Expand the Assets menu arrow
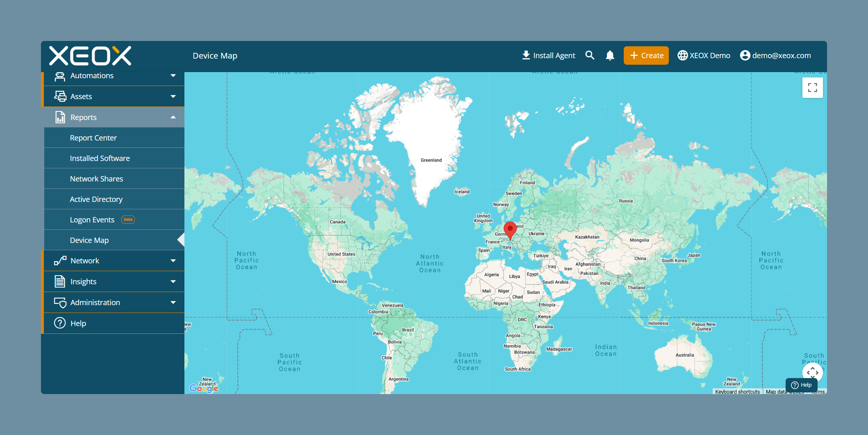868x435 pixels. [173, 96]
